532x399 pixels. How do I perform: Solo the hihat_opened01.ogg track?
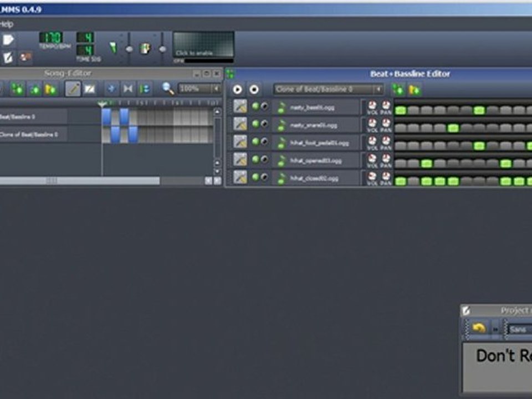coord(264,160)
